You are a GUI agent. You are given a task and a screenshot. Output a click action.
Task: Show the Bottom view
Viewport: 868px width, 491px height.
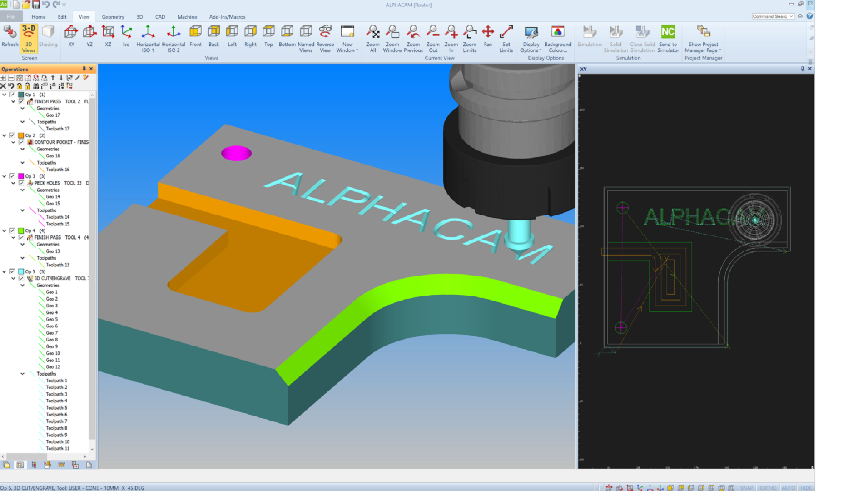pyautogui.click(x=287, y=36)
